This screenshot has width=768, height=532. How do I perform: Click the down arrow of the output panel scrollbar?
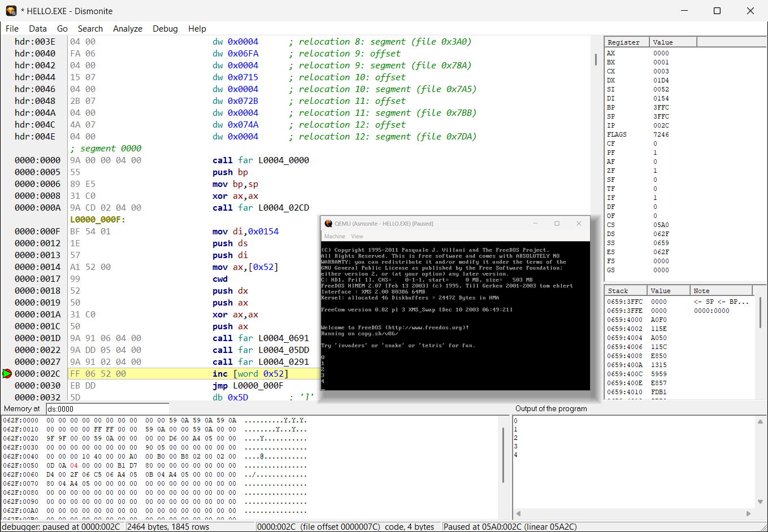(760, 501)
